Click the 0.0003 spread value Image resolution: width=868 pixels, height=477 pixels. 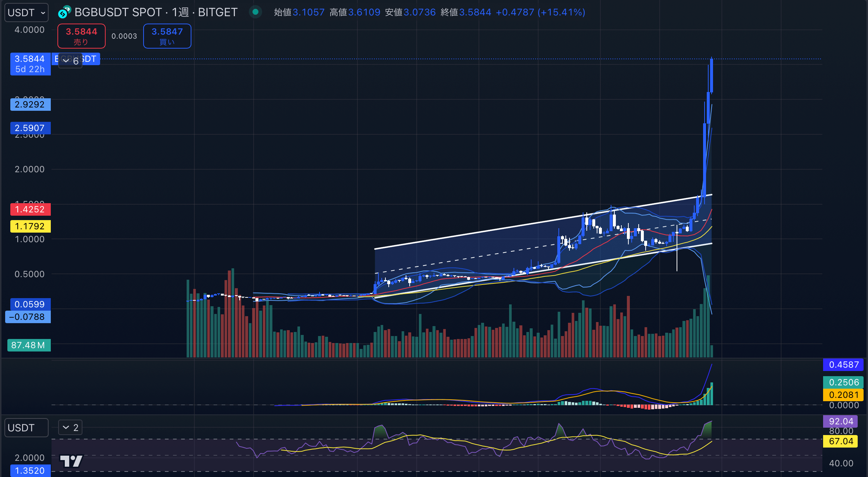(x=124, y=36)
